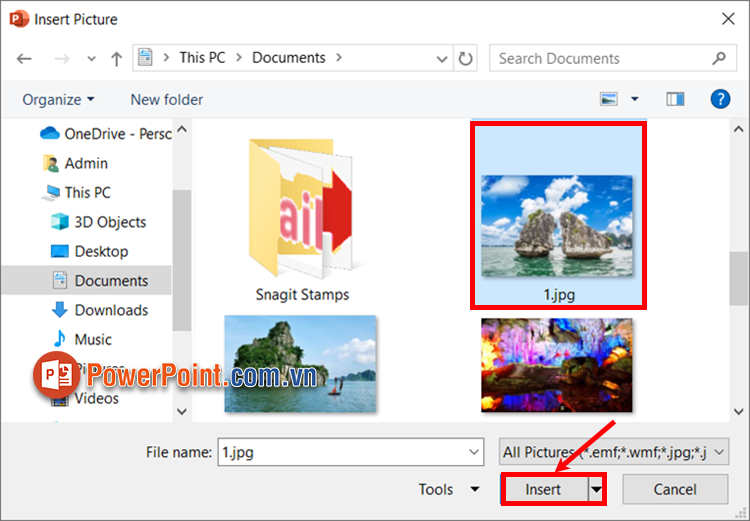Image resolution: width=750 pixels, height=521 pixels.
Task: Click the 1.jpg file name label
Action: 559,294
